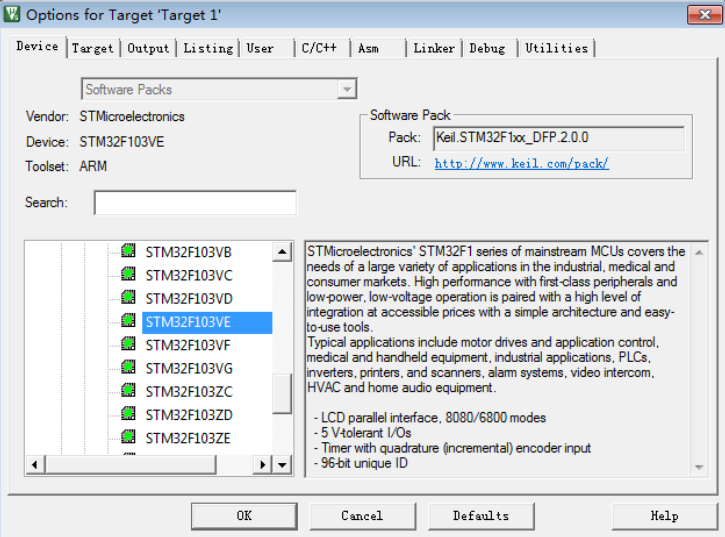The image size is (725, 537).
Task: Select STM32F103ZC in device tree
Action: click(x=189, y=392)
